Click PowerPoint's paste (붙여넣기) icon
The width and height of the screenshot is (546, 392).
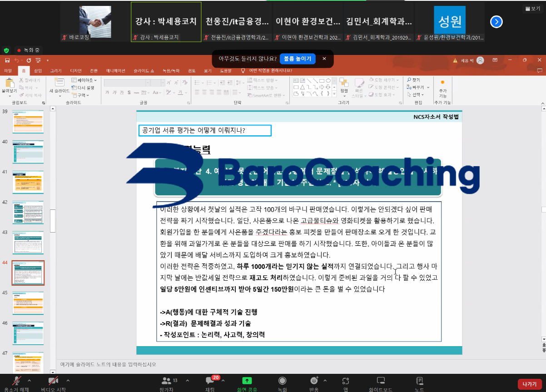point(9,84)
